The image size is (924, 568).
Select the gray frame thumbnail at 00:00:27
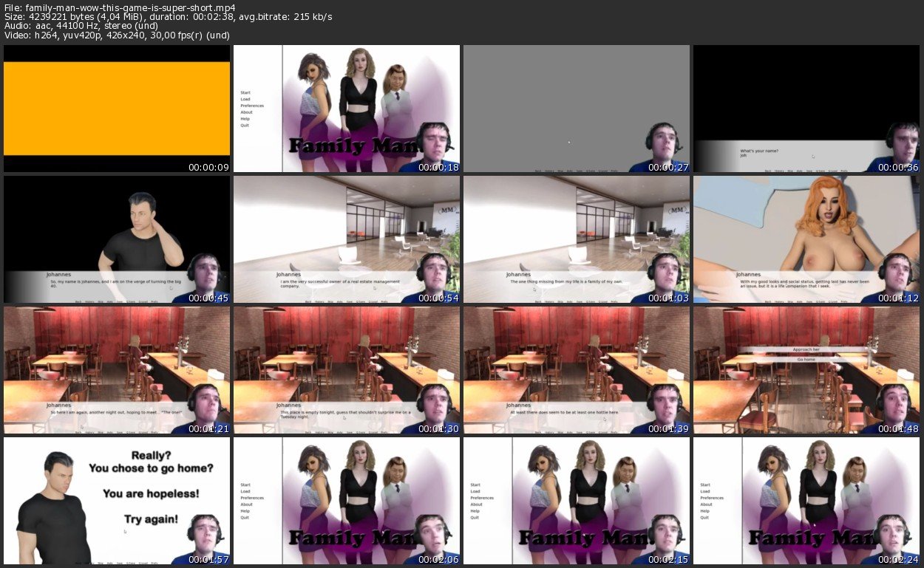[577, 109]
